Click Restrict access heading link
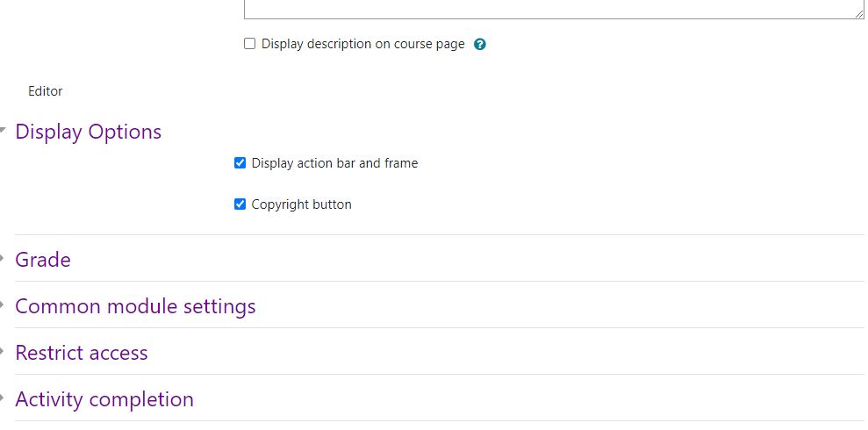This screenshot has width=868, height=430. click(x=82, y=353)
